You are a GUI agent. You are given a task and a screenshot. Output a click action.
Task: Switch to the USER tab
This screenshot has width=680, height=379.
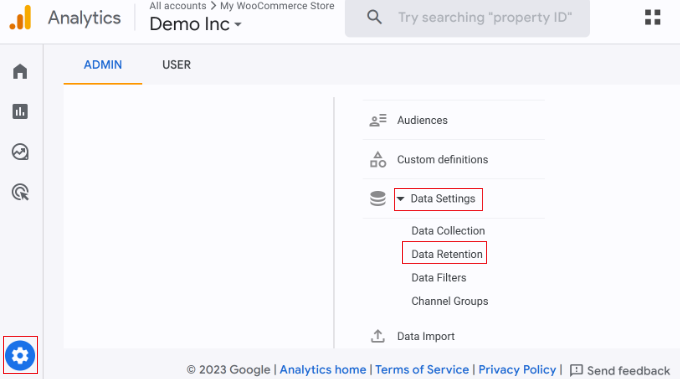(x=177, y=65)
